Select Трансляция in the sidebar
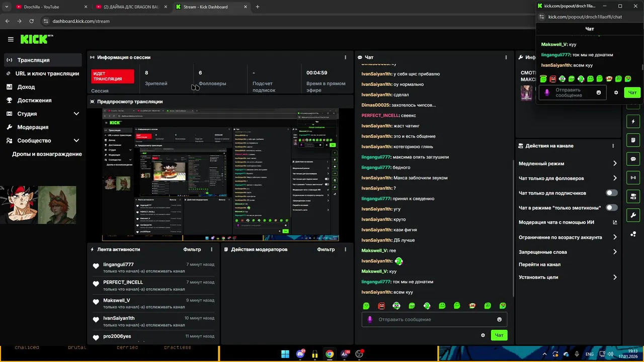Screen dimensions: 644x362 43,60
